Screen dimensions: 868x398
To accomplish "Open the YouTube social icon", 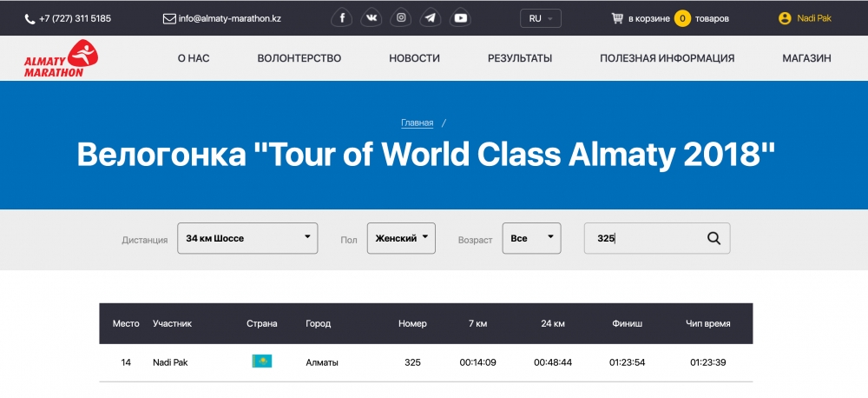I will [x=459, y=18].
